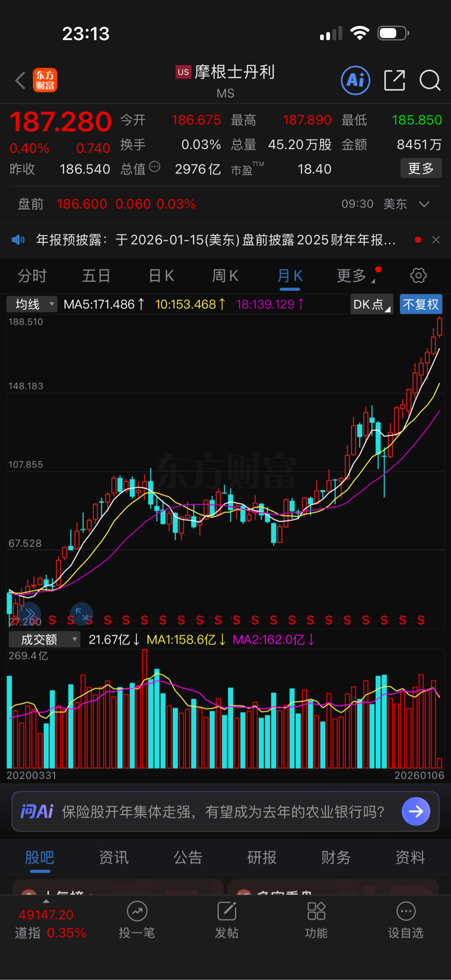451x980 pixels.
Task: Open the 年报预披露 announcement text
Action: pos(216,240)
